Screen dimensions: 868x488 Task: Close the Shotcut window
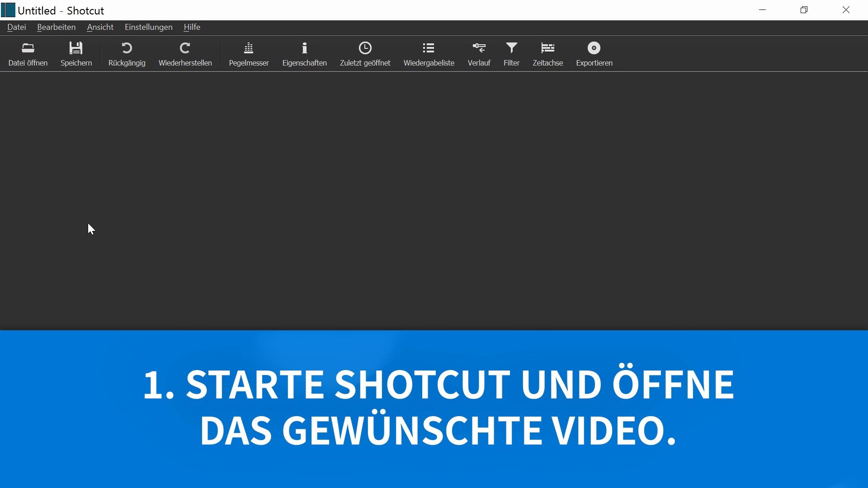[x=846, y=10]
